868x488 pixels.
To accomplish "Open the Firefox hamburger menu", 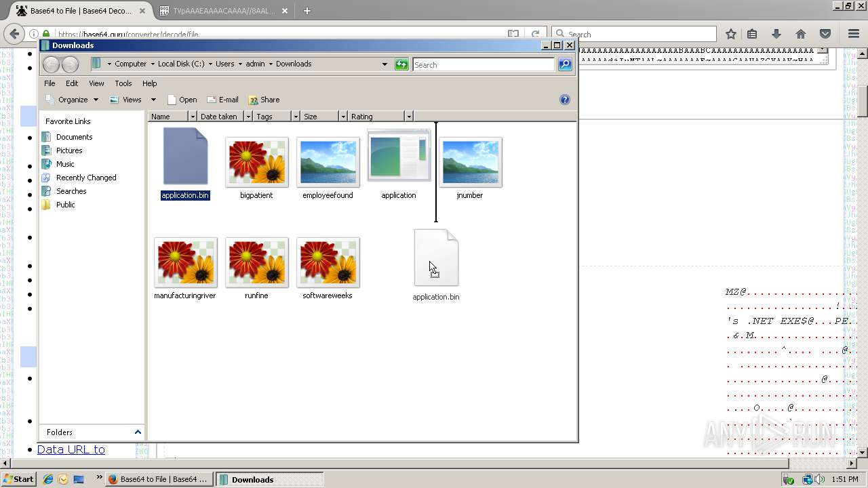I will pyautogui.click(x=854, y=34).
